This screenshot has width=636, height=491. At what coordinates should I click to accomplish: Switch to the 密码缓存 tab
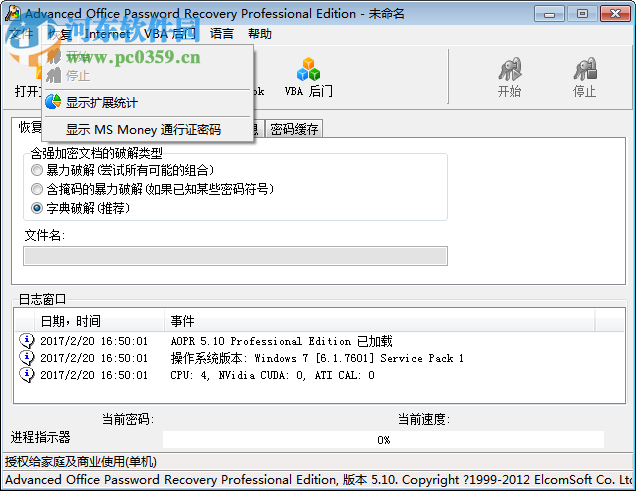click(x=294, y=129)
